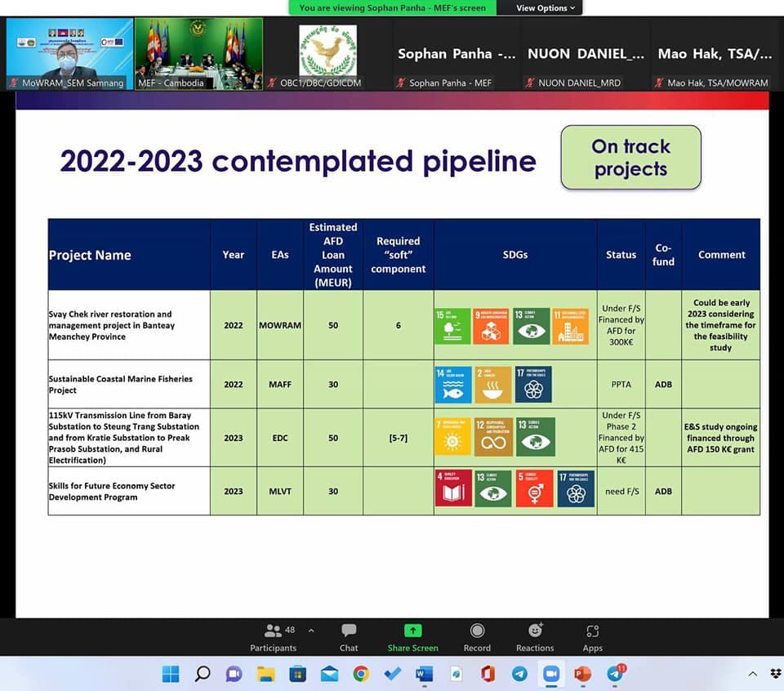Image resolution: width=784 pixels, height=691 pixels.
Task: Start recording the meeting
Action: coord(477,637)
